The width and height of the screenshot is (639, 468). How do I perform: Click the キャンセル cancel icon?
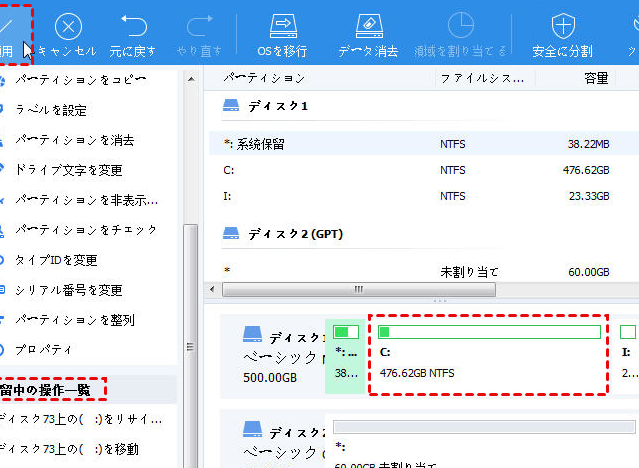pyautogui.click(x=68, y=26)
